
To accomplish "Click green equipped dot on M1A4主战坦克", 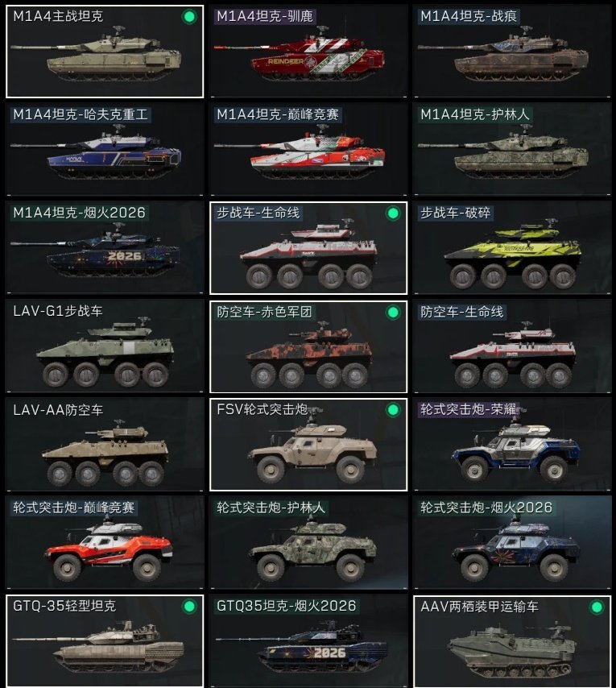I will [189, 17].
